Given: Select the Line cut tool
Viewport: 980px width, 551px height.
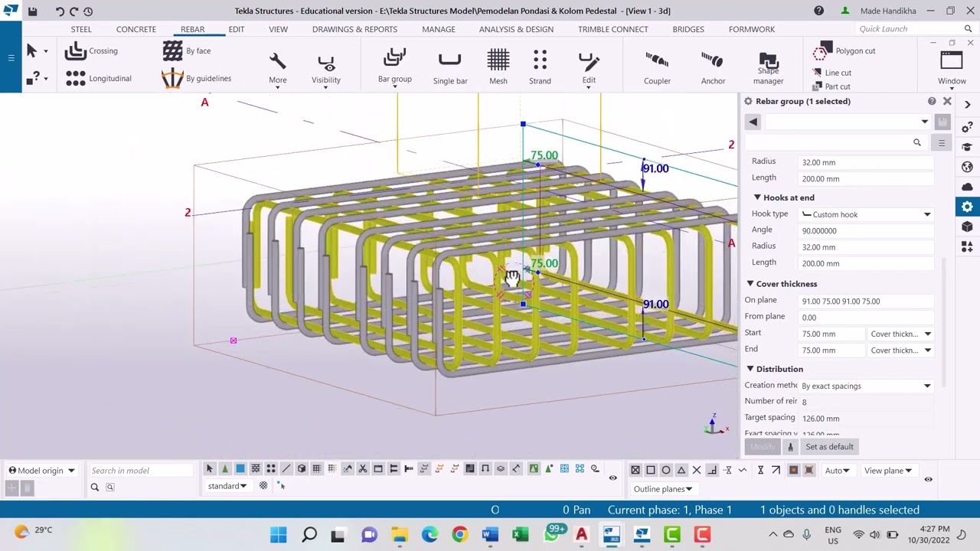Looking at the screenshot, I should pos(832,73).
